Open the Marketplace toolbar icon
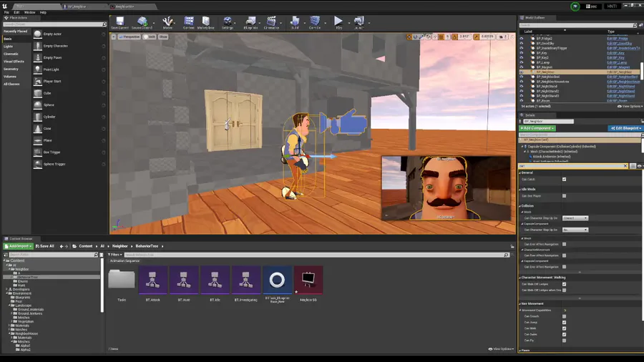 click(x=206, y=23)
